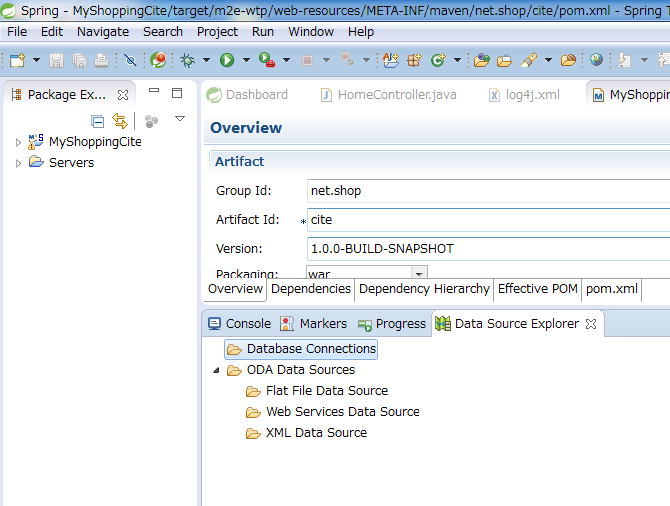Screen dimensions: 670x506
Task: Click Run with external tools icon
Action: (267, 60)
